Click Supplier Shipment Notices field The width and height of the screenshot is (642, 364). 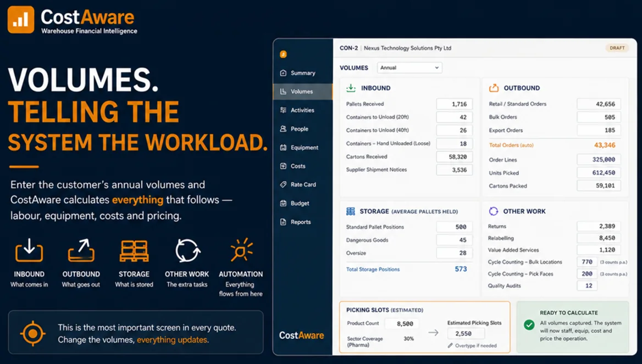(x=455, y=170)
